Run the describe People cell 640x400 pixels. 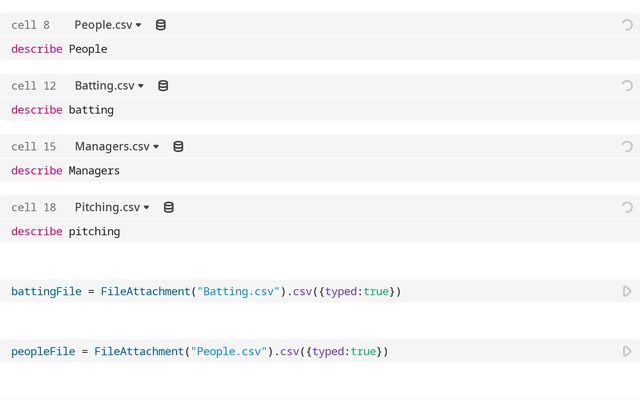click(x=627, y=25)
